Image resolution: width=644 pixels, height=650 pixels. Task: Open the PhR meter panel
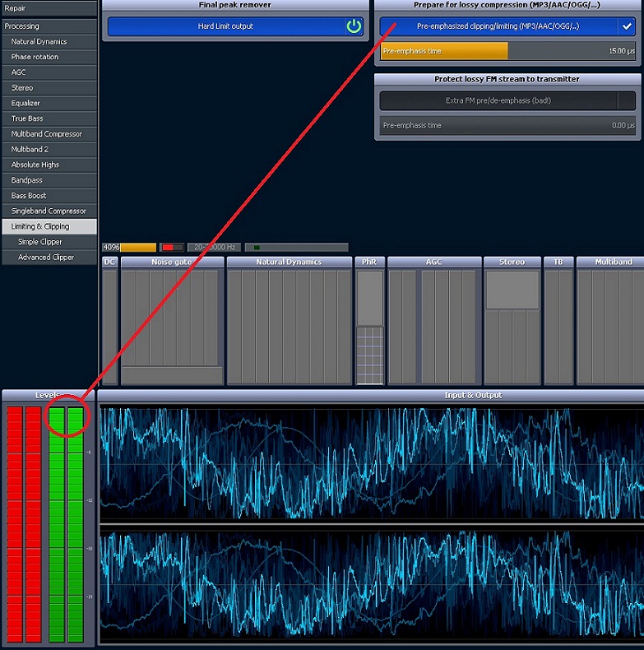click(369, 321)
